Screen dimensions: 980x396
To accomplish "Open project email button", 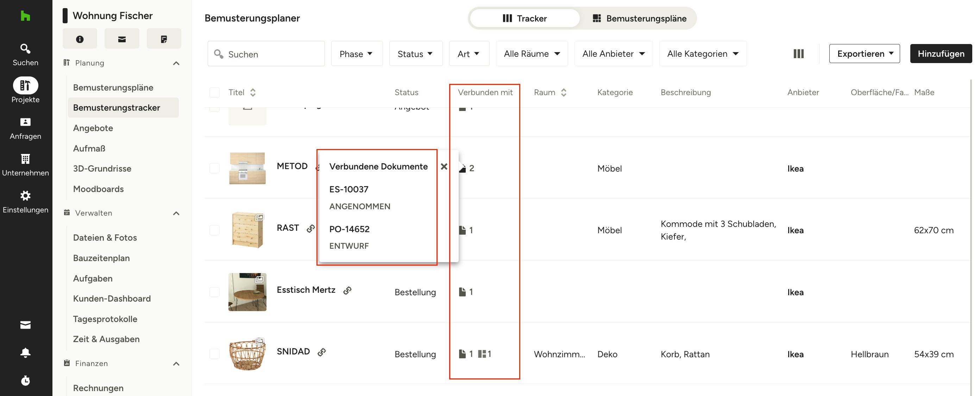I will 122,39.
